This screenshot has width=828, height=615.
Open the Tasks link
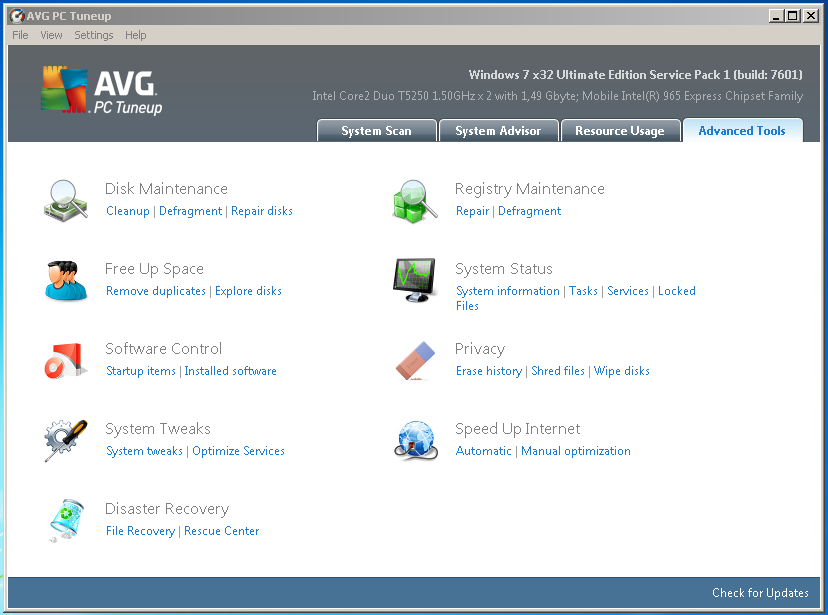(x=584, y=291)
